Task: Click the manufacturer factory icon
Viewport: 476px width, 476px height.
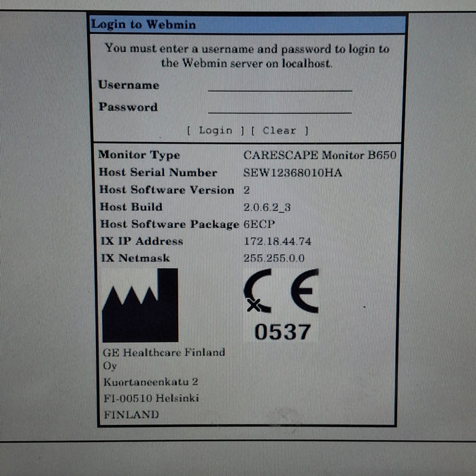Action: click(x=140, y=305)
